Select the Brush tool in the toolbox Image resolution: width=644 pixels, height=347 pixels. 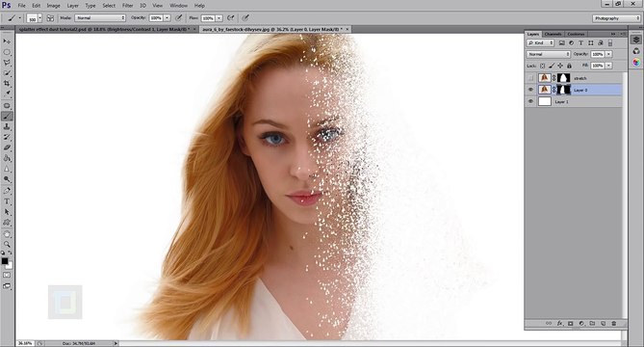[7, 117]
